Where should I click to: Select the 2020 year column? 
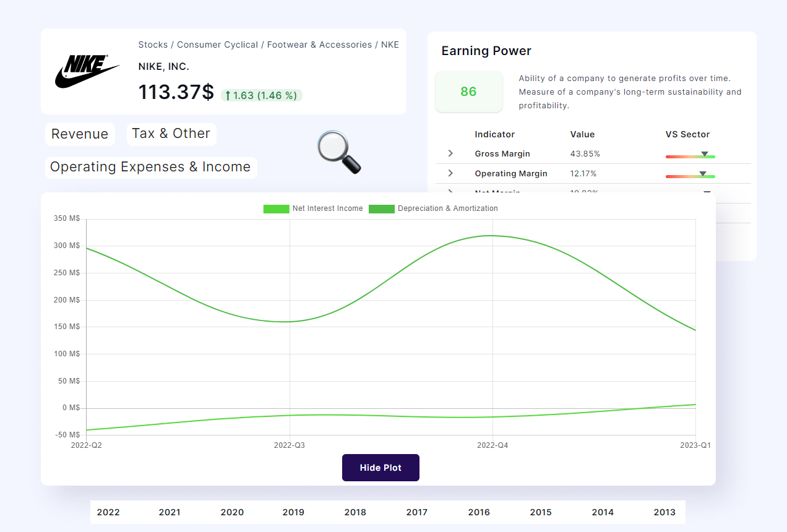click(232, 512)
